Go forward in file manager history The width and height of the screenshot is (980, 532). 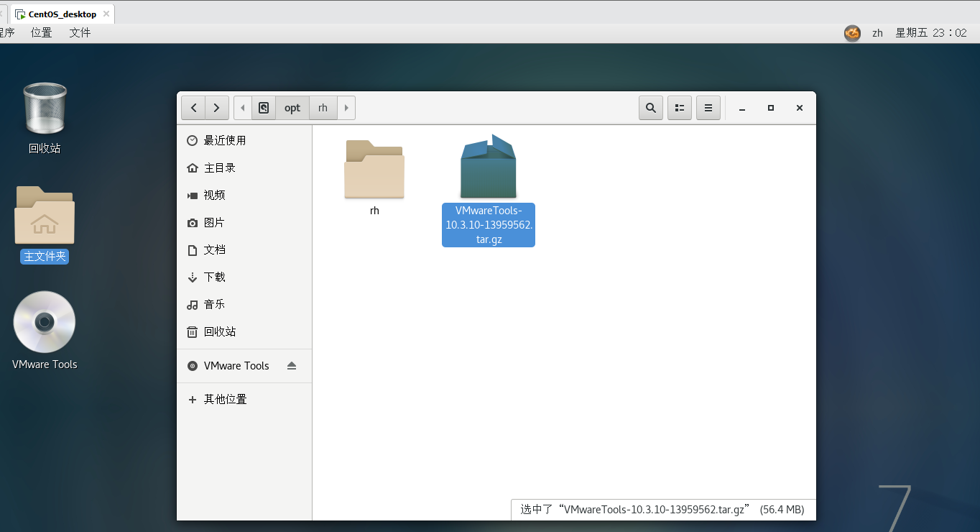coord(217,108)
